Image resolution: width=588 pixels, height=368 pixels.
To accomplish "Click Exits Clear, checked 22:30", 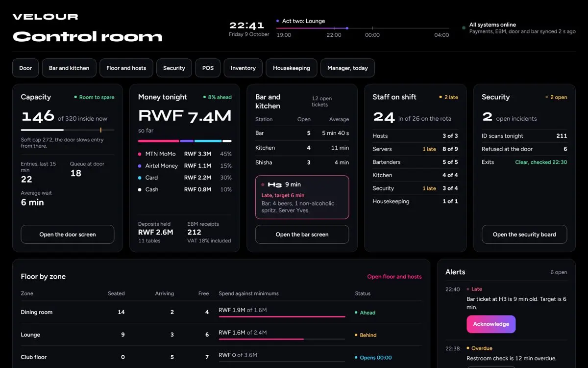I will pyautogui.click(x=524, y=162).
